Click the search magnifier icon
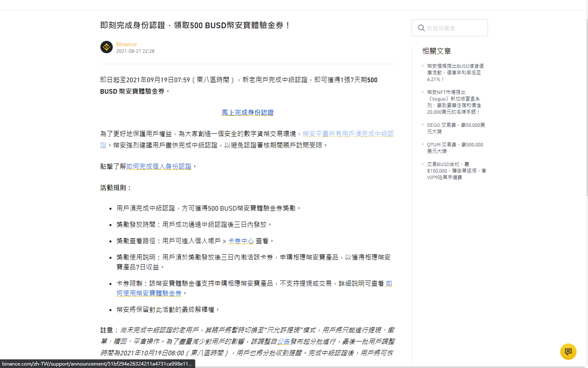The image size is (588, 368). pyautogui.click(x=421, y=28)
